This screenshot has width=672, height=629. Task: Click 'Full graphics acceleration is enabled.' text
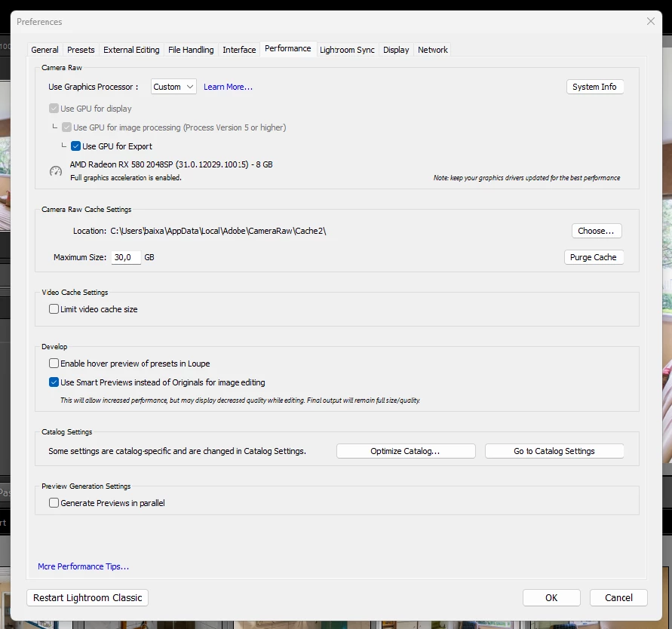click(125, 177)
